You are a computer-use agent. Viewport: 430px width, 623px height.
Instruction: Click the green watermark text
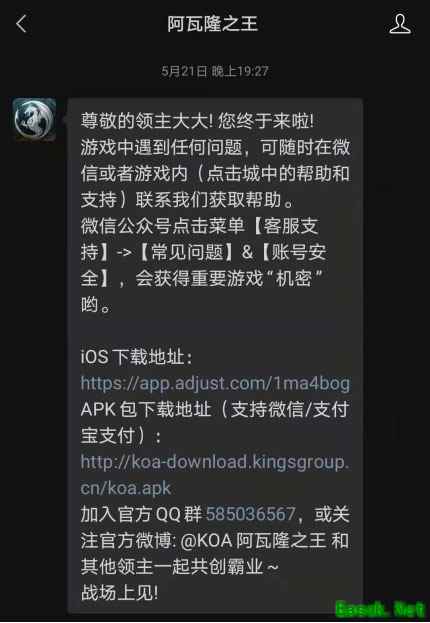(x=380, y=609)
